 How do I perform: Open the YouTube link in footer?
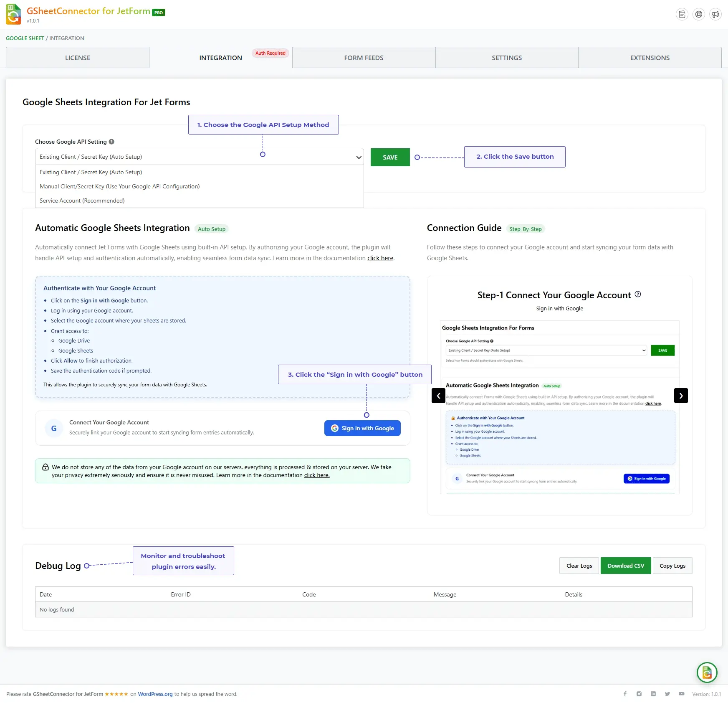point(682,694)
